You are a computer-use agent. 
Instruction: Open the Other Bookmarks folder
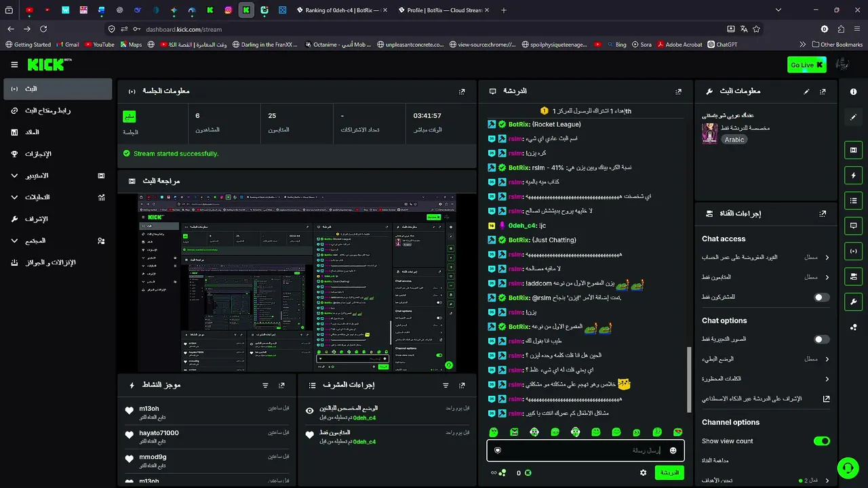coord(836,45)
